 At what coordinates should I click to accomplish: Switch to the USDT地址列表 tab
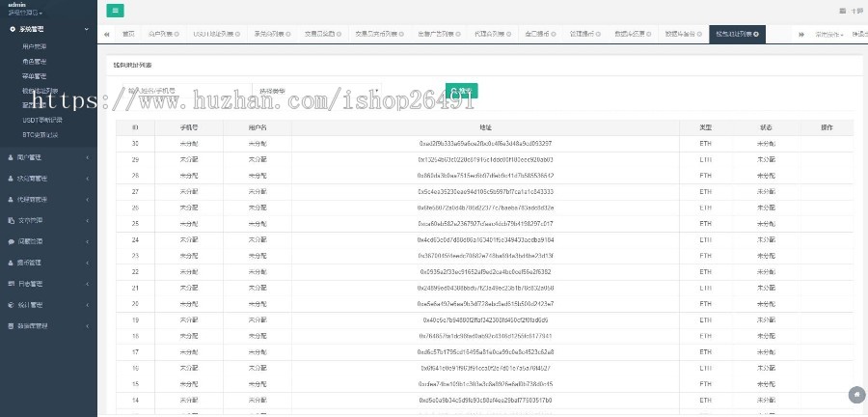[216, 35]
